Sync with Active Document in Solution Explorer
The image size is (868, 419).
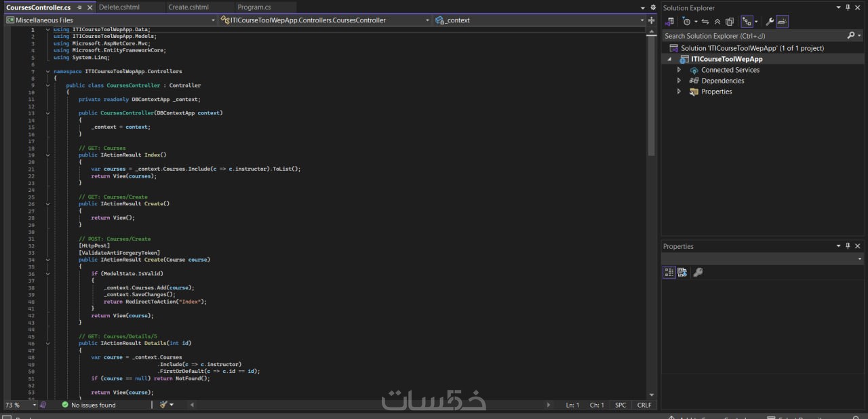pos(705,22)
